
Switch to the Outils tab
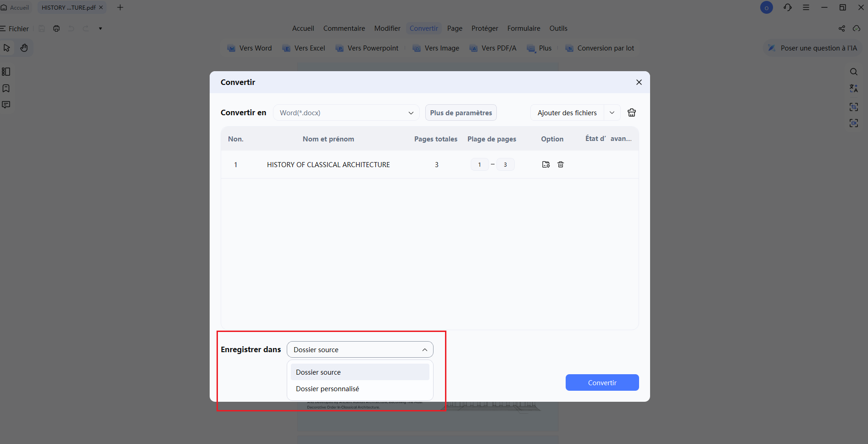click(558, 28)
